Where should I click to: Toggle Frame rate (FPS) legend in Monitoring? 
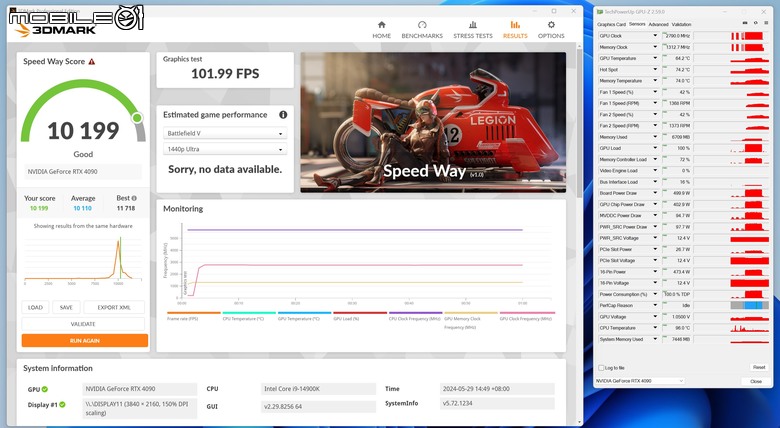[x=194, y=316]
